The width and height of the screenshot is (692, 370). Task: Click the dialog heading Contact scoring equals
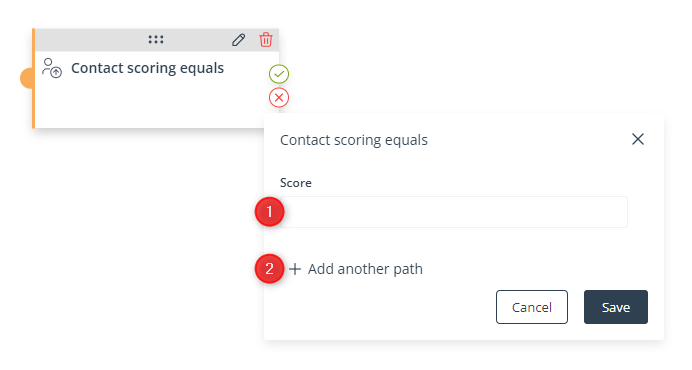(x=354, y=140)
